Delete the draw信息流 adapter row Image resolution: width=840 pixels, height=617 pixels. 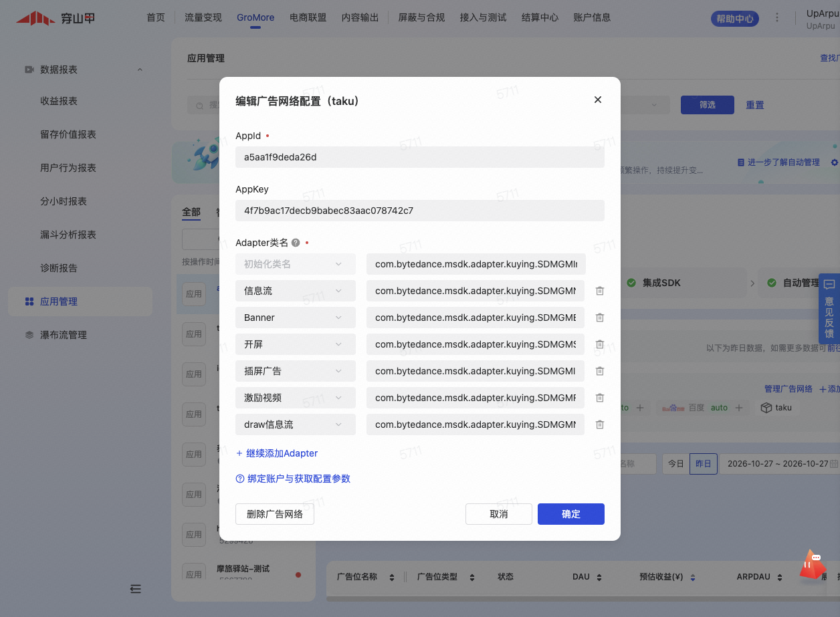[600, 424]
